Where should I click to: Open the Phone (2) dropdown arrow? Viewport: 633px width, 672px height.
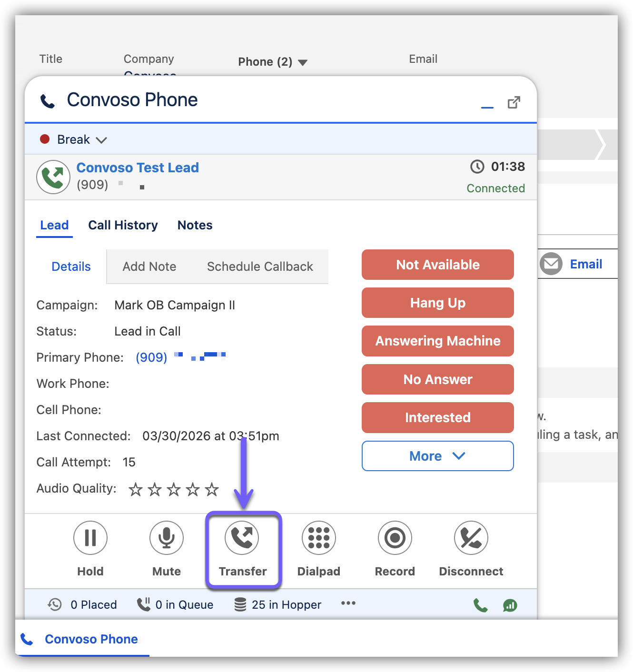pyautogui.click(x=303, y=62)
